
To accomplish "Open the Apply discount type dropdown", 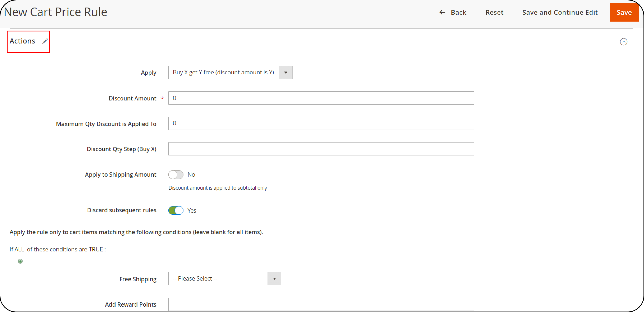I will [286, 72].
